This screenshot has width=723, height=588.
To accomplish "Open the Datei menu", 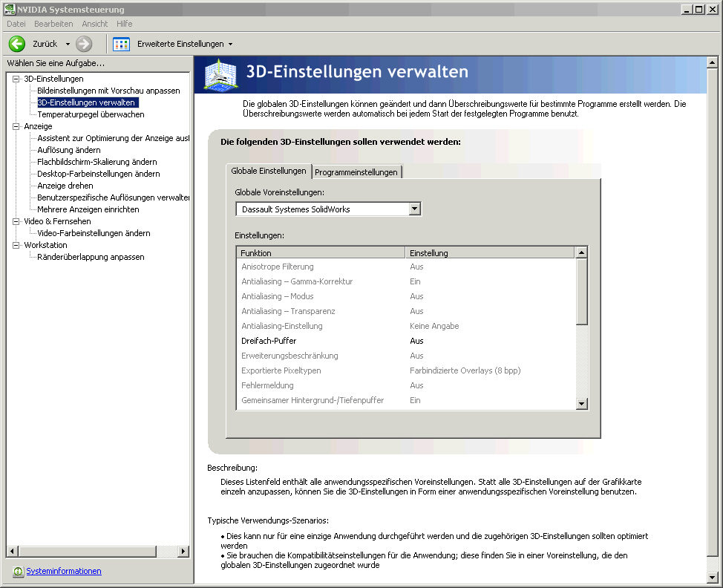I will (x=16, y=24).
